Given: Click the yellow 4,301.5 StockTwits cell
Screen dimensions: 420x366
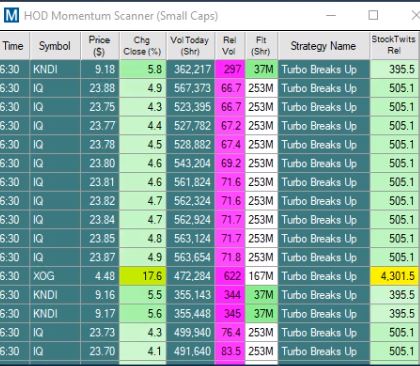Looking at the screenshot, I should click(x=394, y=276).
